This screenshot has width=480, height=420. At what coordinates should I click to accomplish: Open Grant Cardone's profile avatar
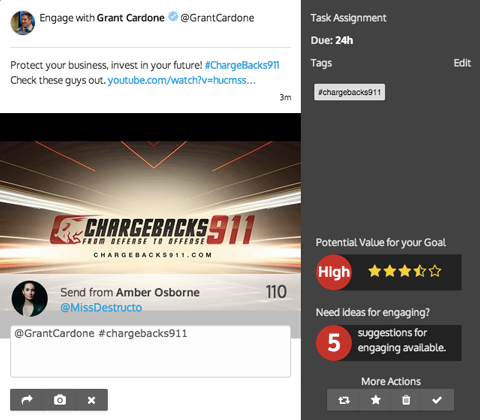click(x=23, y=23)
